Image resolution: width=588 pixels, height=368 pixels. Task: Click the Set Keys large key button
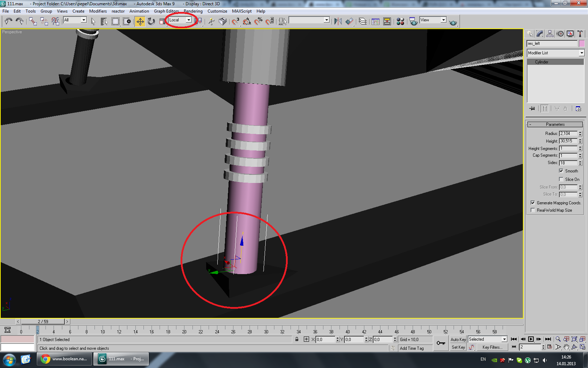(x=441, y=343)
